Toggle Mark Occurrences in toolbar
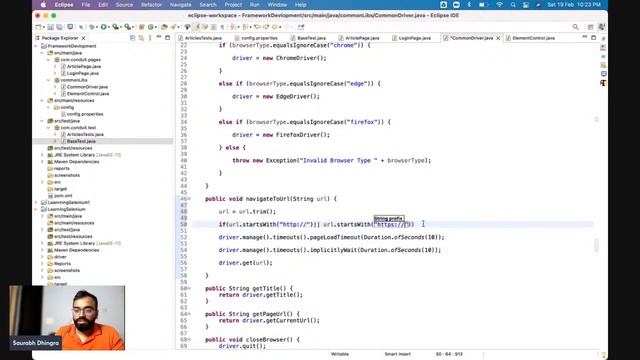This screenshot has width=640, height=360. coord(196,27)
